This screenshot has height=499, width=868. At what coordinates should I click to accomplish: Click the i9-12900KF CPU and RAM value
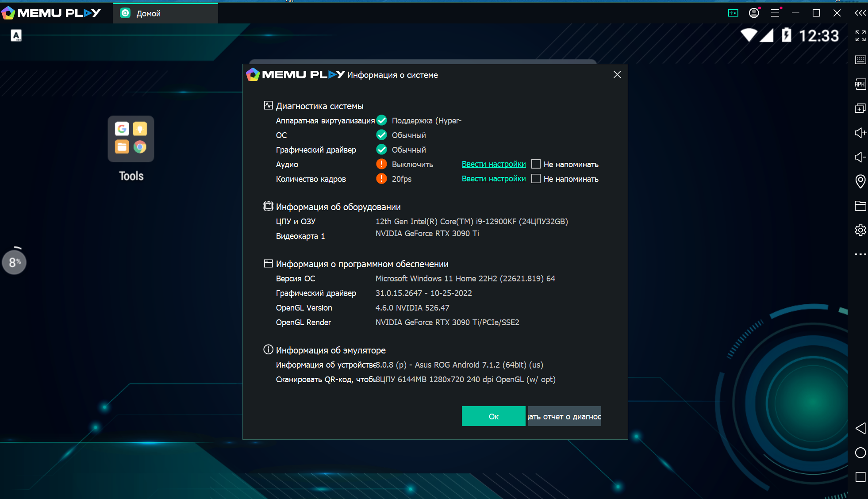coord(472,222)
